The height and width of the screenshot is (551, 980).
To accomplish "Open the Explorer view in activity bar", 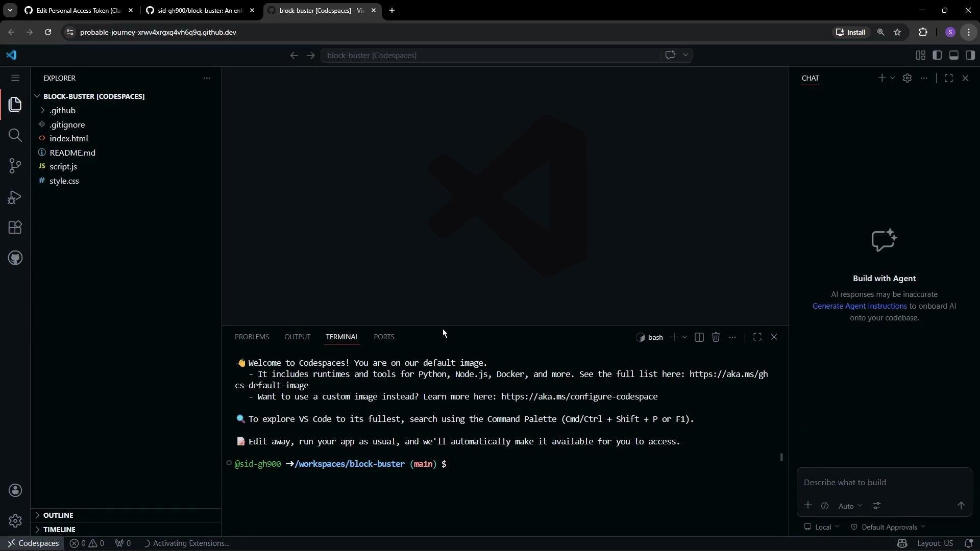I will [x=15, y=105].
